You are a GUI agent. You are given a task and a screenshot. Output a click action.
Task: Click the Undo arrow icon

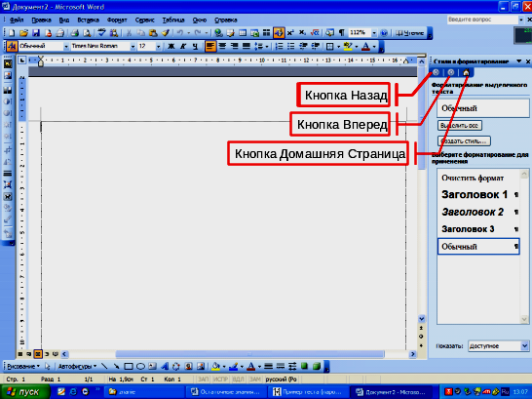click(180, 33)
